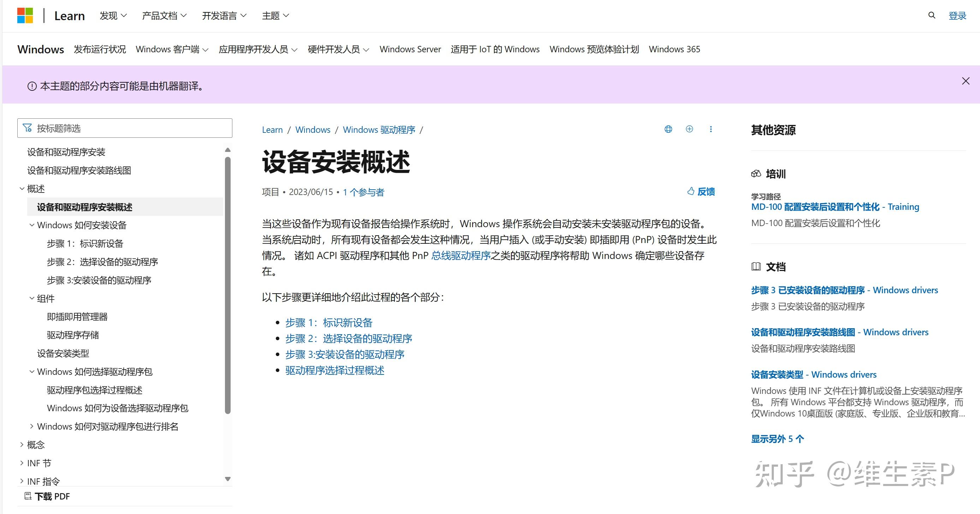This screenshot has height=514, width=980.
Task: Open the search magnifier icon
Action: (x=932, y=15)
